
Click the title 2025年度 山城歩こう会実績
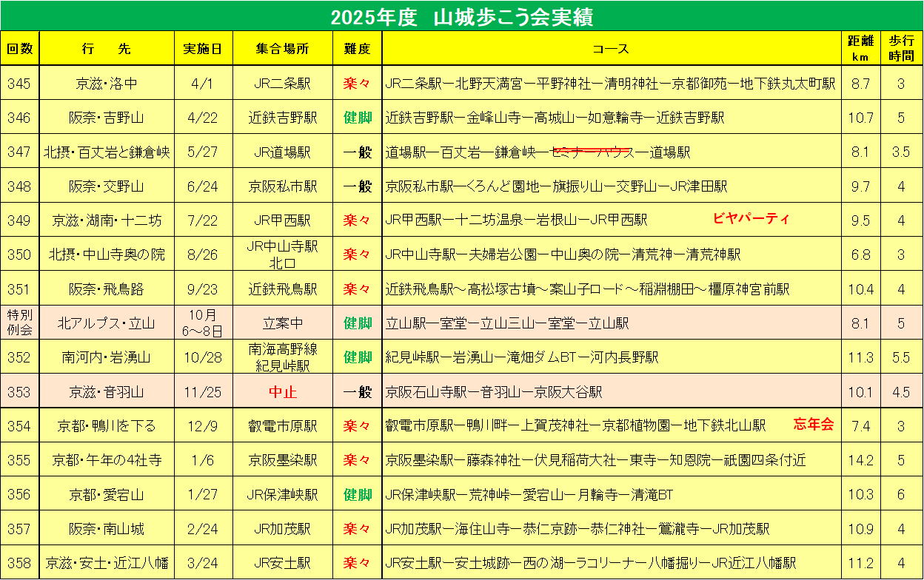461,16
